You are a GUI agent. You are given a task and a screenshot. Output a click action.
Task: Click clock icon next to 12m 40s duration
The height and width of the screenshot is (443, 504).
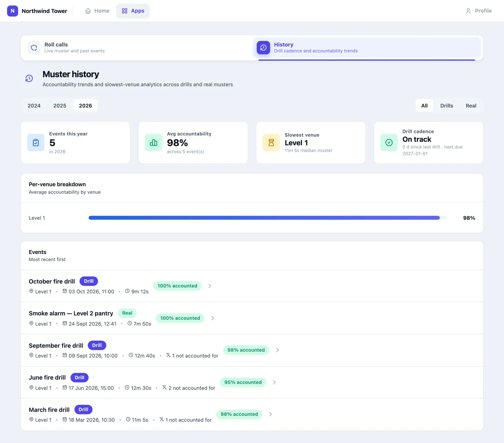tap(131, 355)
